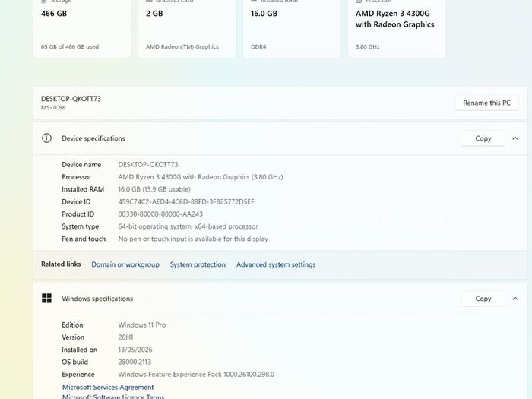
Task: Collapse the Windows specifications section chevron
Action: (x=515, y=299)
